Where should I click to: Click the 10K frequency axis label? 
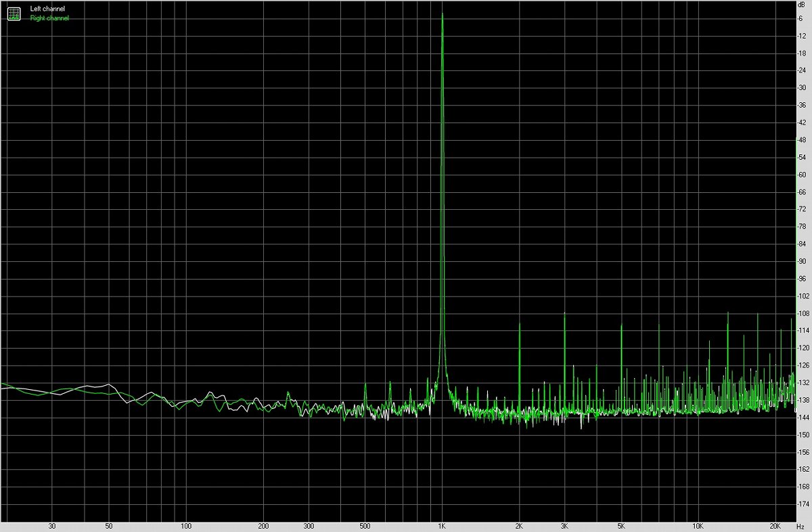point(698,526)
